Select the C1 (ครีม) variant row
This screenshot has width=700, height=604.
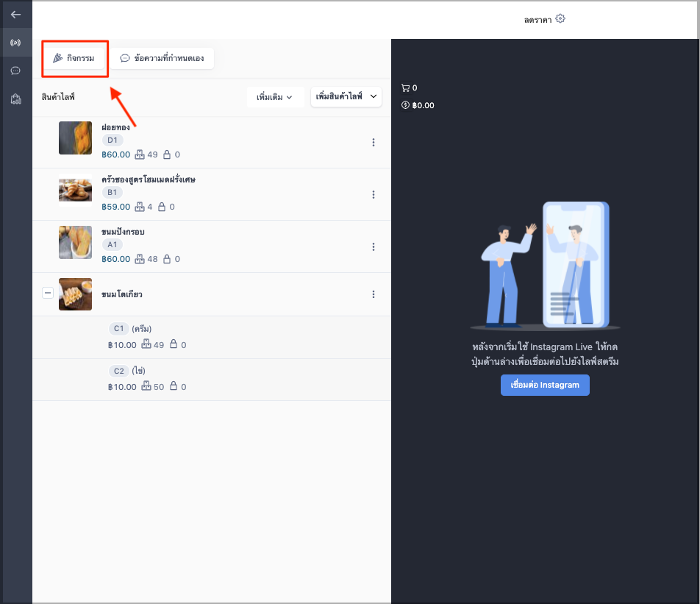212,337
